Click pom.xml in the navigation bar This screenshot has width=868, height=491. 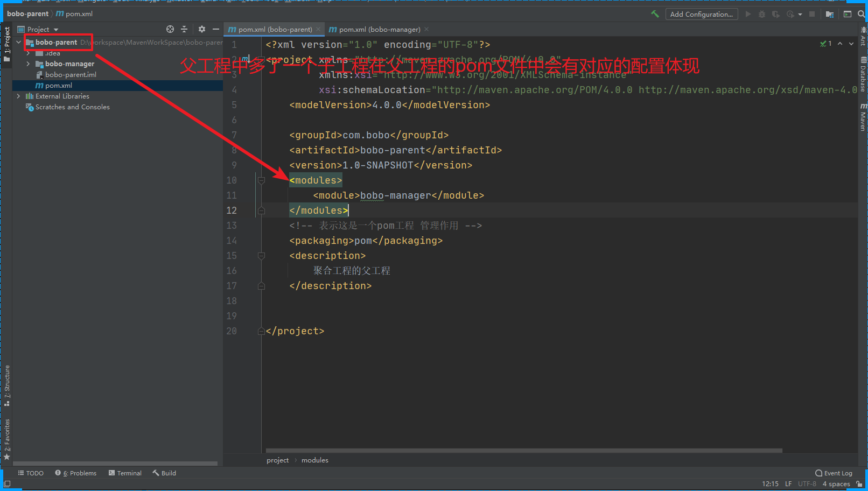74,14
